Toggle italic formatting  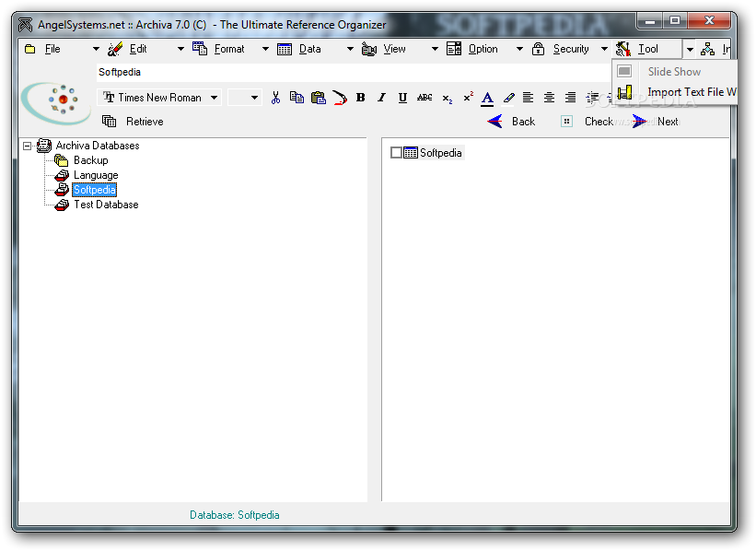pyautogui.click(x=381, y=98)
